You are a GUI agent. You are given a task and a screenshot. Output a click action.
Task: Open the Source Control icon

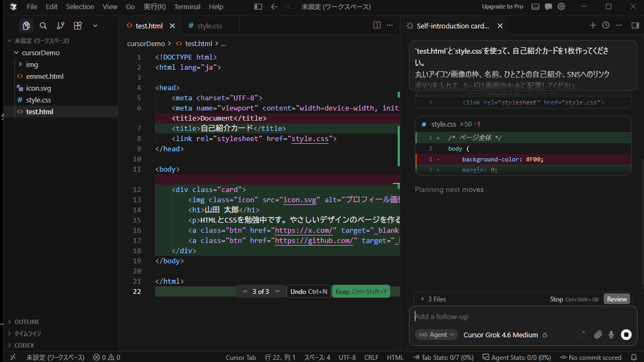click(61, 26)
